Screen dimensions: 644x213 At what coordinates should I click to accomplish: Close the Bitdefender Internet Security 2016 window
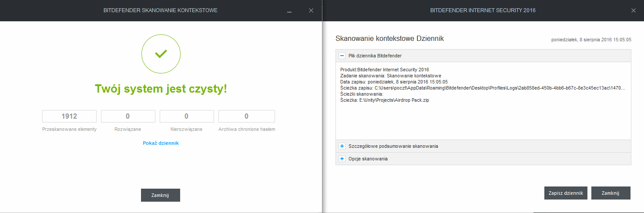633,10
